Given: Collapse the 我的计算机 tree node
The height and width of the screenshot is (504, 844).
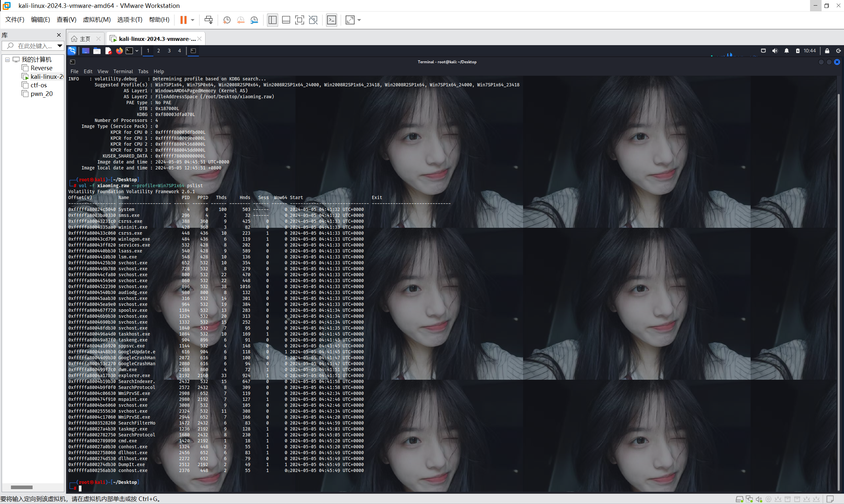Looking at the screenshot, I should [7, 60].
